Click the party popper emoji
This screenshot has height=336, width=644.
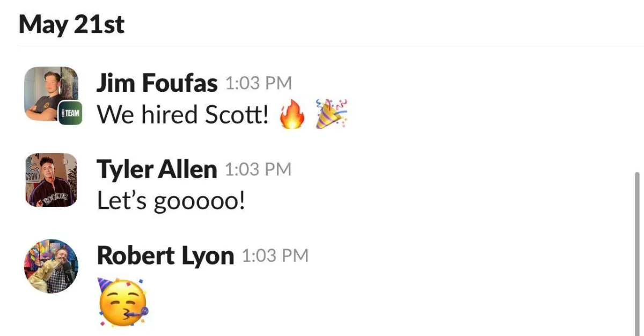(331, 114)
